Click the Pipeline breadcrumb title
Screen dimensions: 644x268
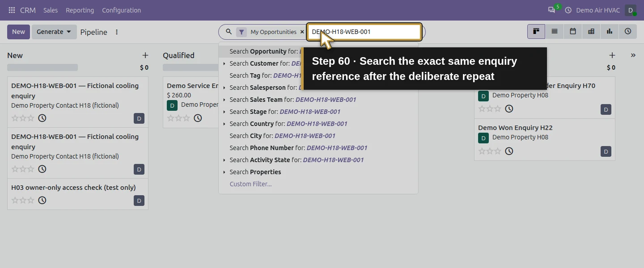click(x=93, y=32)
